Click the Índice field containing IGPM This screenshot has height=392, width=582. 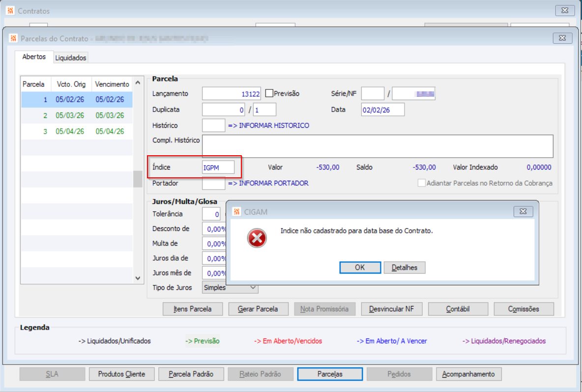[218, 167]
